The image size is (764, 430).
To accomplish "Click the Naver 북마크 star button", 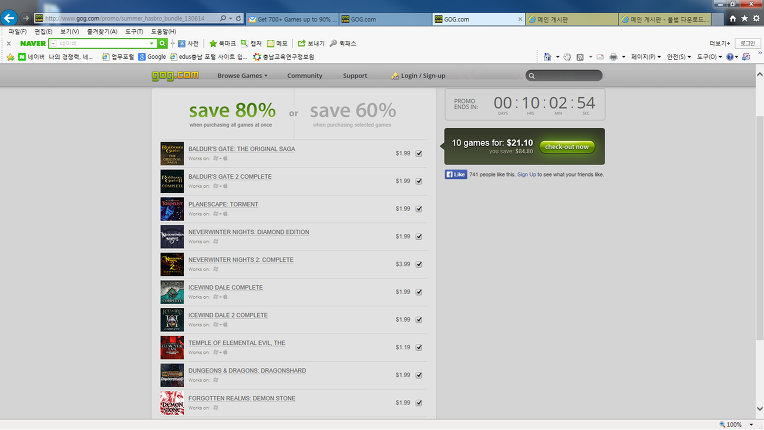I will (222, 43).
